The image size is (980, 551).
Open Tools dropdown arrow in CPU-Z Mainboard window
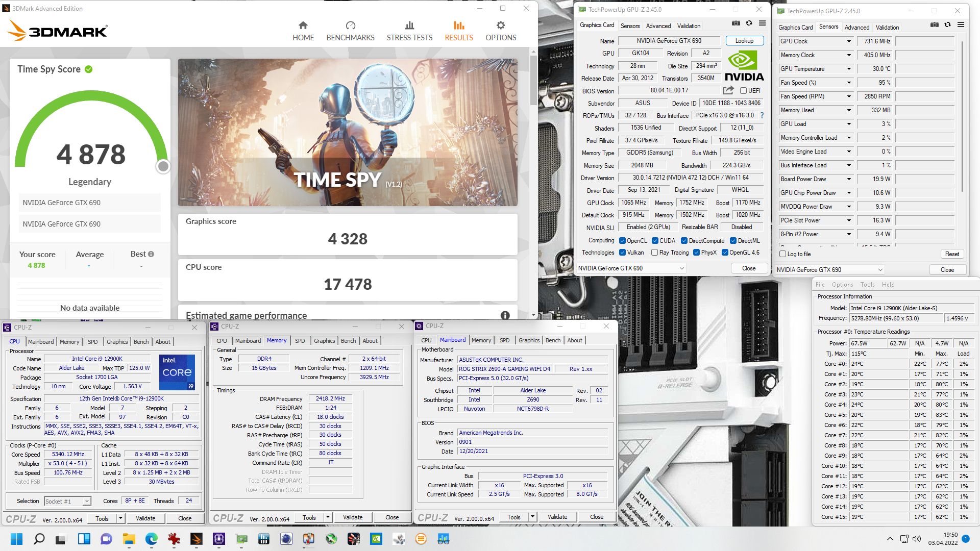coord(532,517)
